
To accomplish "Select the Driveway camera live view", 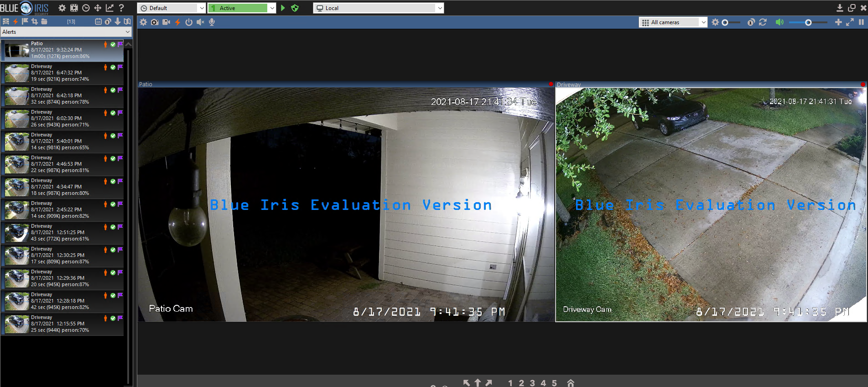I will pos(711,205).
